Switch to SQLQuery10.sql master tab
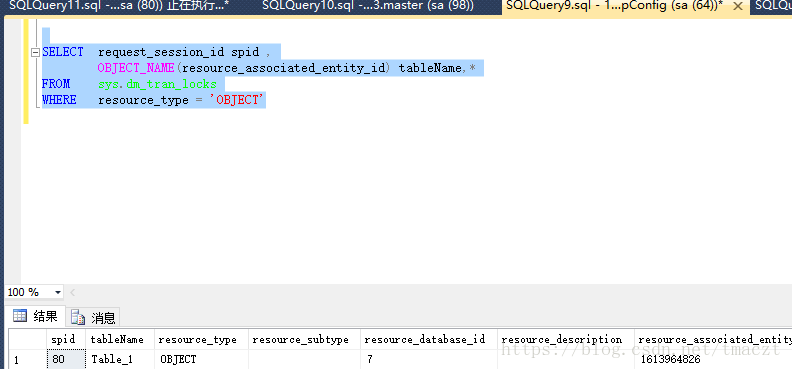This screenshot has width=792, height=369. click(x=368, y=7)
